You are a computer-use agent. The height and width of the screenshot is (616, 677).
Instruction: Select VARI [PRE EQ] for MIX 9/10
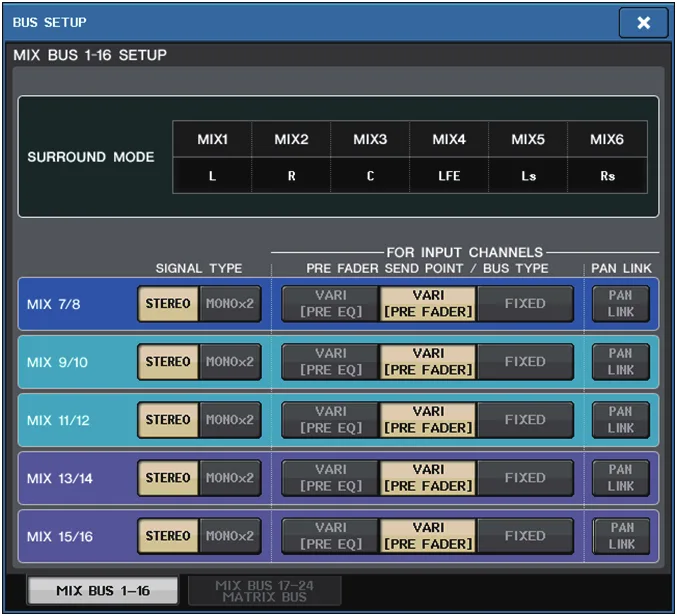pyautogui.click(x=331, y=362)
